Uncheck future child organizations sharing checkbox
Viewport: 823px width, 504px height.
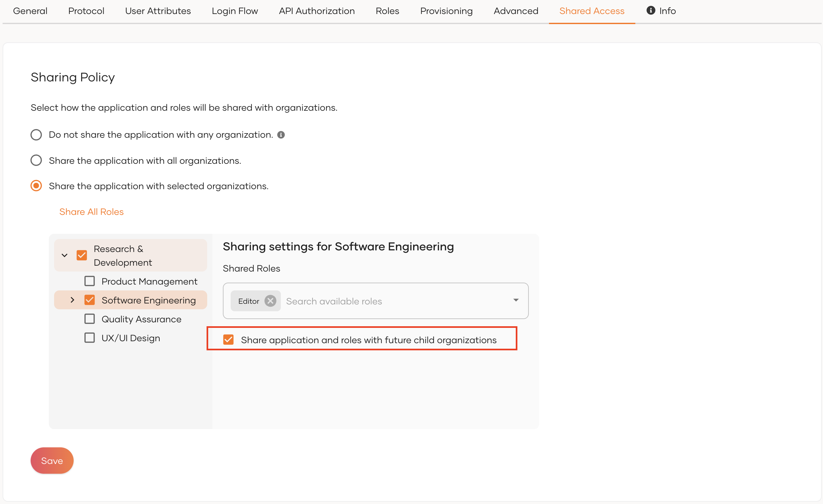[228, 340]
